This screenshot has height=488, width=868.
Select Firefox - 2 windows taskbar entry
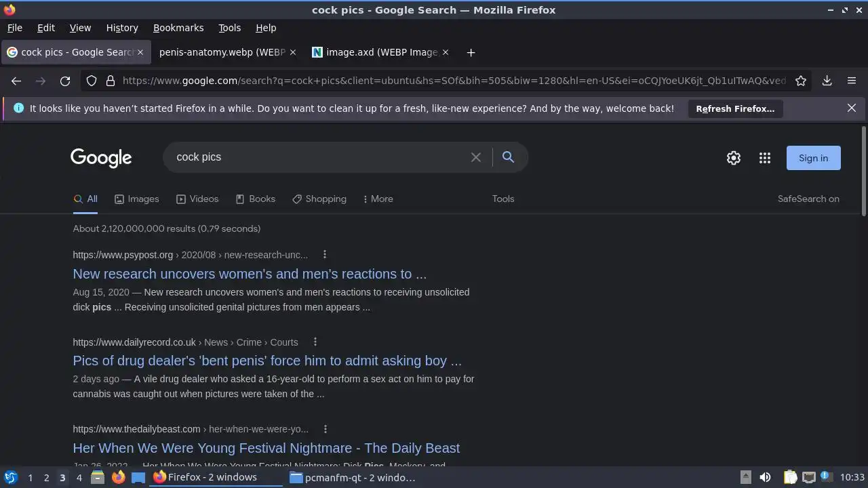pos(216,477)
